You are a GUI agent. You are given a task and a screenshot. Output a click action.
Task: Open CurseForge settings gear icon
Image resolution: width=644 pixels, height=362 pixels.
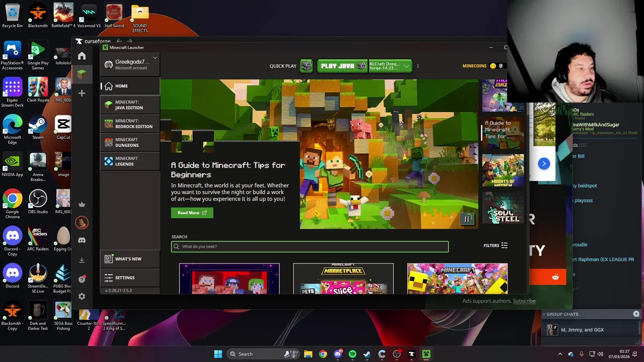[82, 297]
